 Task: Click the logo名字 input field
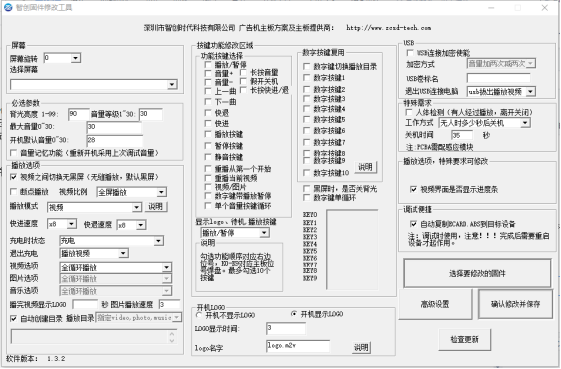click(298, 346)
